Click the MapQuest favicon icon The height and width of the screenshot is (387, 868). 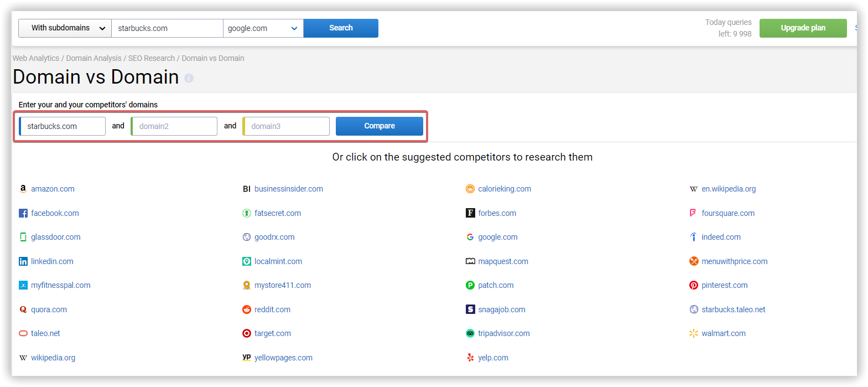pos(470,261)
